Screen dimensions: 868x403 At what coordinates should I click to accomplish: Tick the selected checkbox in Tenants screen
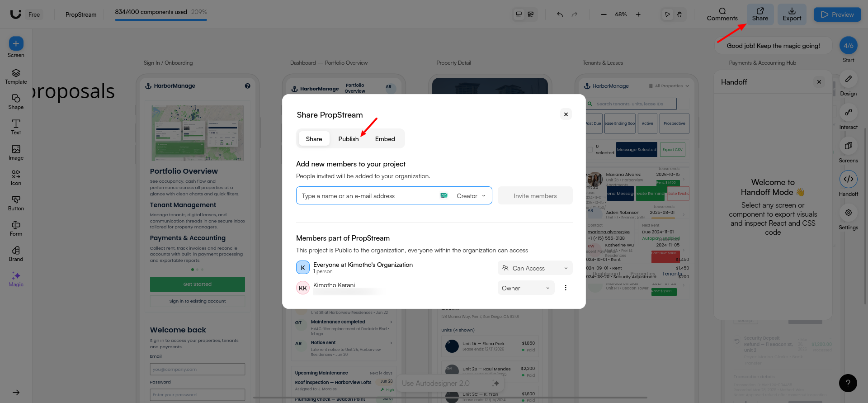[590, 150]
